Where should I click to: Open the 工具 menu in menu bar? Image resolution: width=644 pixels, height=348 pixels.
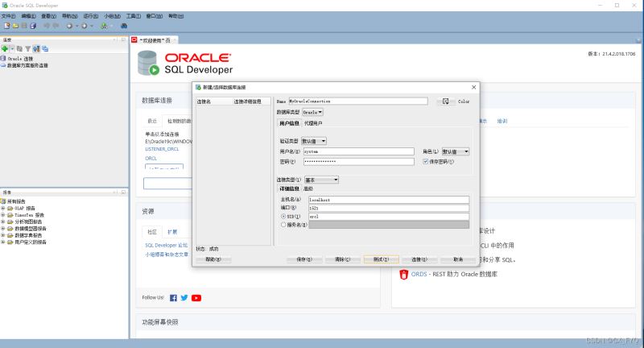(133, 16)
